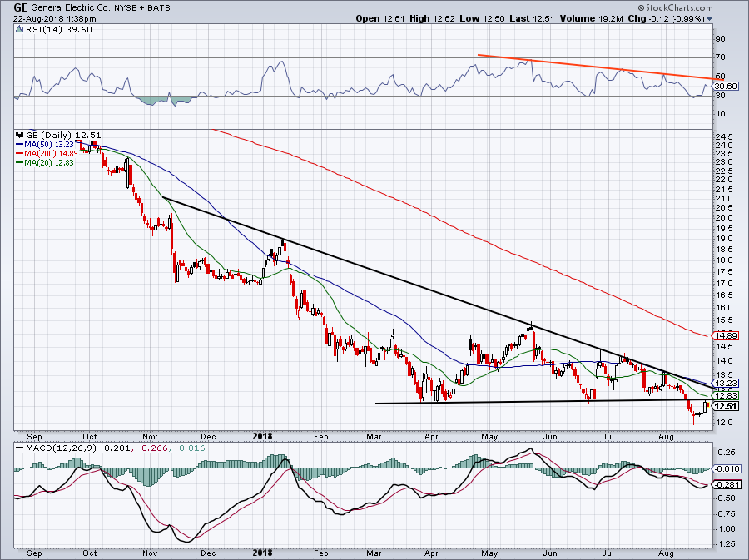Click the MA(50) 13.23 legend entry

coord(50,144)
